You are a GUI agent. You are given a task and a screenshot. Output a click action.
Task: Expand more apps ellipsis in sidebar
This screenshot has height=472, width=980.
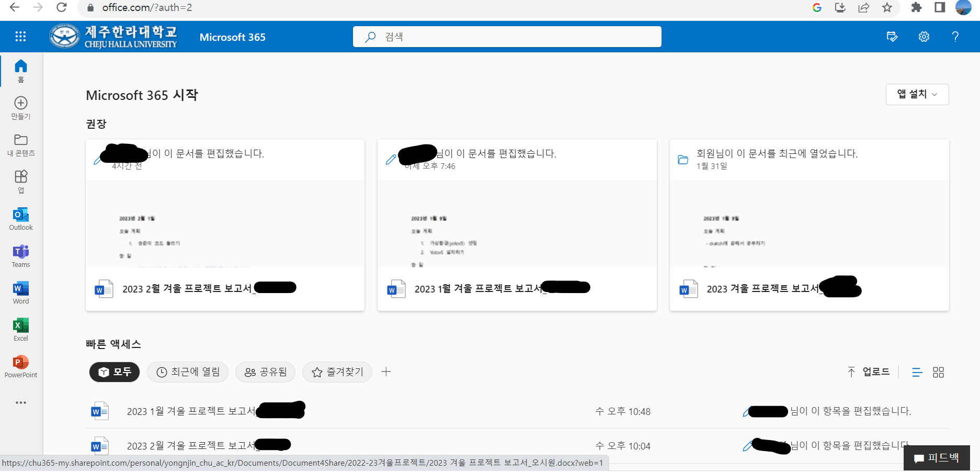[x=21, y=402]
